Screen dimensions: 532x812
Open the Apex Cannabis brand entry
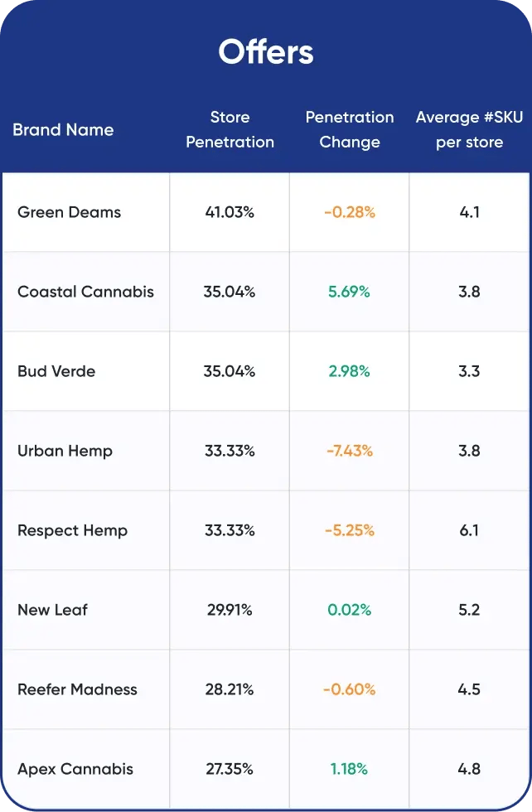tap(75, 769)
